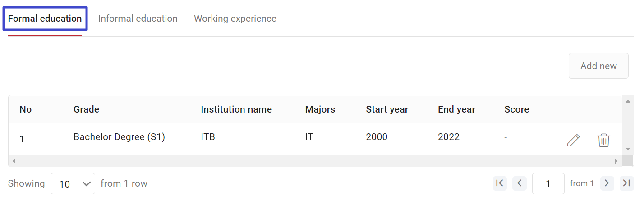Click the horizontal scrollbar left arrow
Image resolution: width=644 pixels, height=202 pixels.
[14, 161]
